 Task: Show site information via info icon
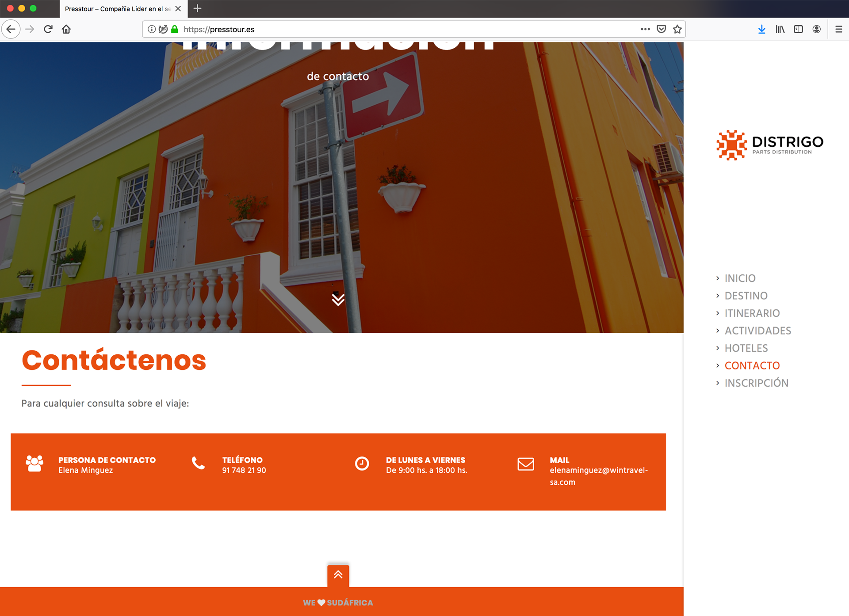pyautogui.click(x=152, y=29)
